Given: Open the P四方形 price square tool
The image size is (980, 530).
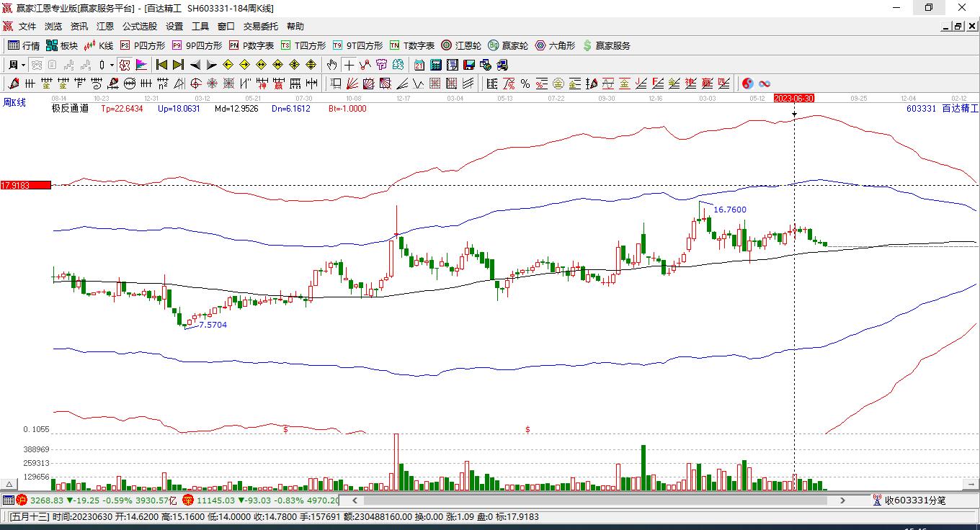Looking at the screenshot, I should 143,45.
